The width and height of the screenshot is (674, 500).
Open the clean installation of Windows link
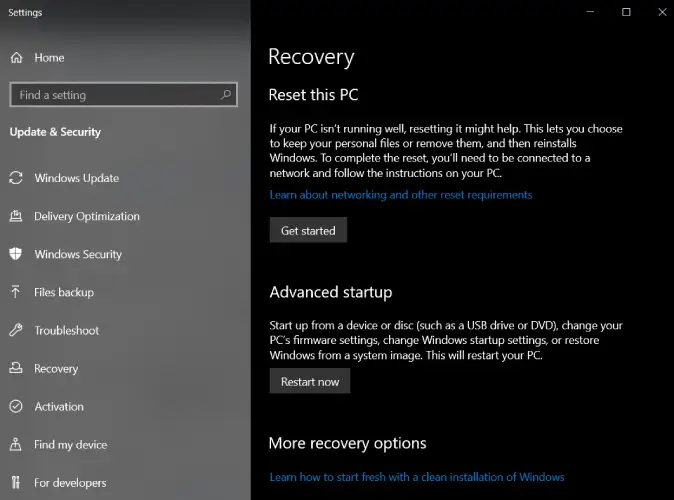click(x=416, y=477)
